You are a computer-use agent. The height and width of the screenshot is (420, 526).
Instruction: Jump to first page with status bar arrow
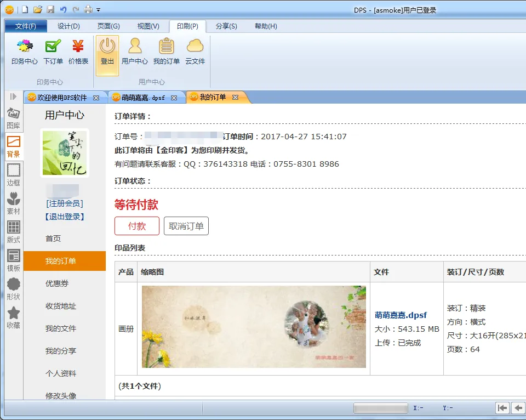coord(502,408)
